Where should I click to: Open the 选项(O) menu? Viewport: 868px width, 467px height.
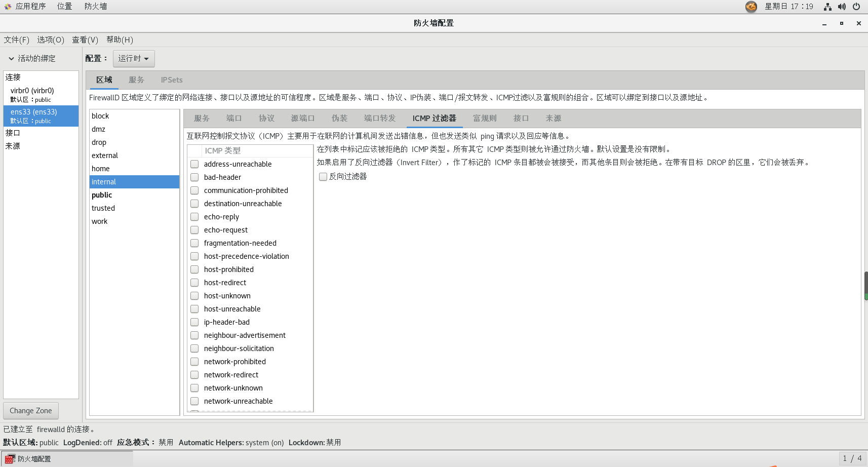click(x=51, y=40)
